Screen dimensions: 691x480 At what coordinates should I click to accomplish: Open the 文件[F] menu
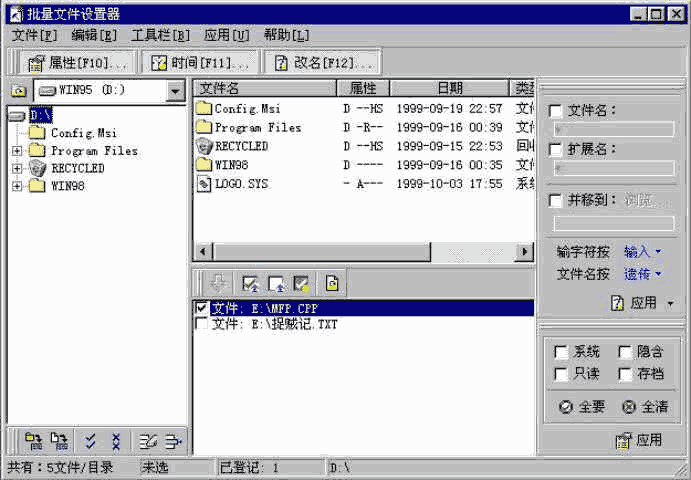34,35
